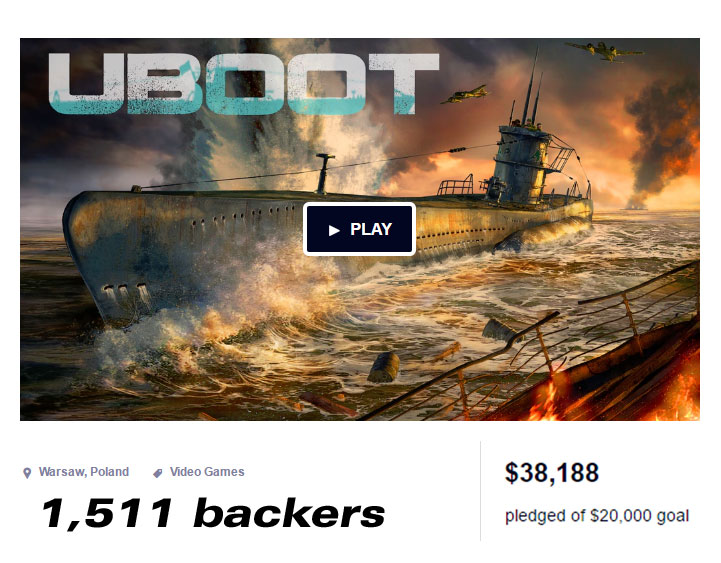Click the UBOOT logo title
This screenshot has width=721, height=563.
(x=244, y=84)
